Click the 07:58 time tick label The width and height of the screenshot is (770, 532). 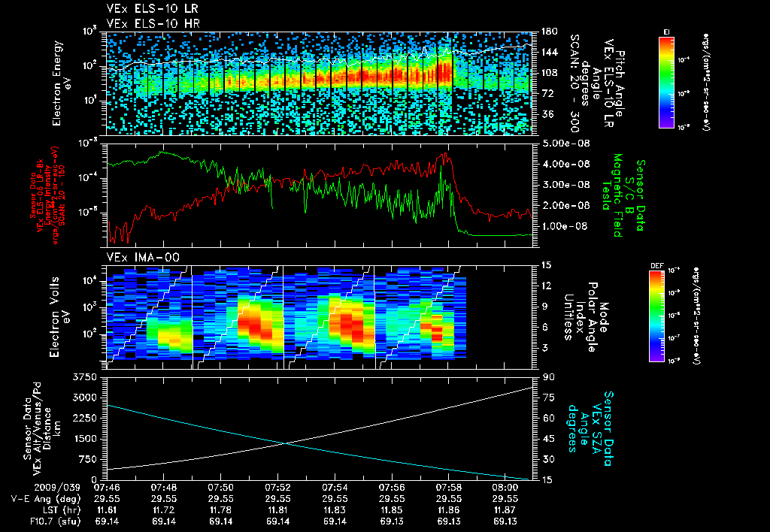coord(449,488)
